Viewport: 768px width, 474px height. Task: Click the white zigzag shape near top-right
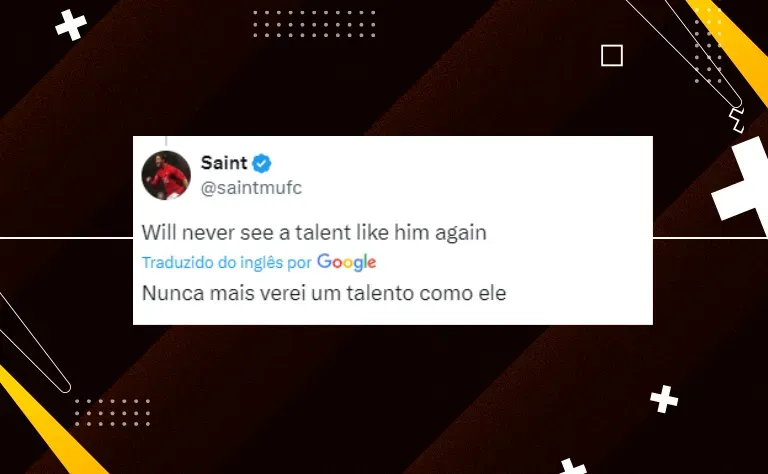point(736,121)
